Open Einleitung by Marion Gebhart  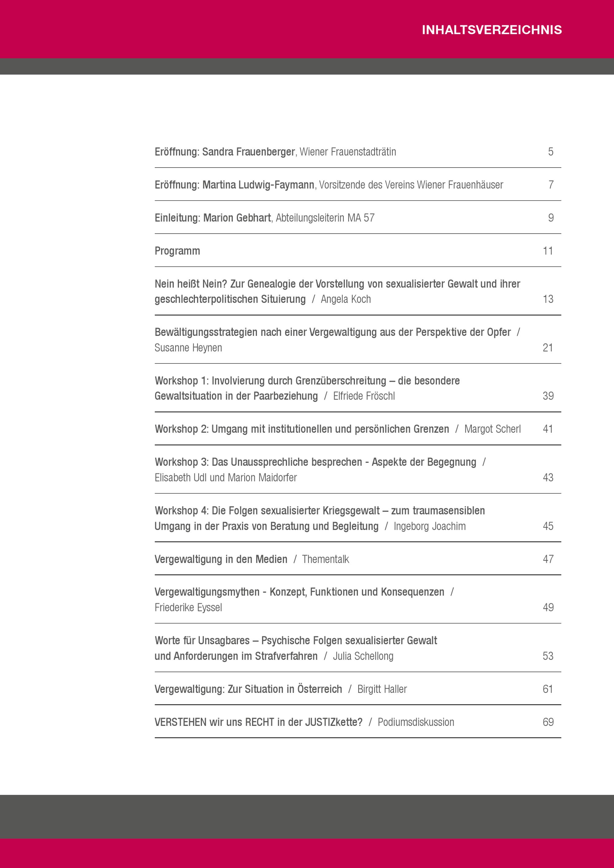point(264,218)
